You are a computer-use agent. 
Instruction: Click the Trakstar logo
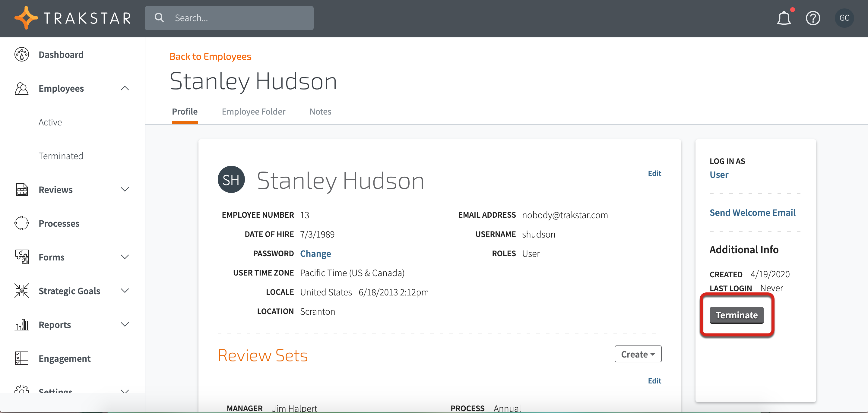(72, 18)
